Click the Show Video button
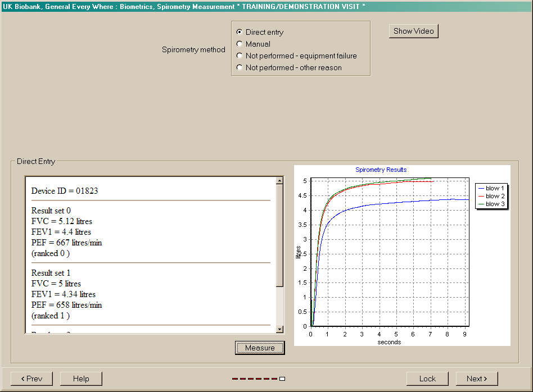 pyautogui.click(x=413, y=31)
